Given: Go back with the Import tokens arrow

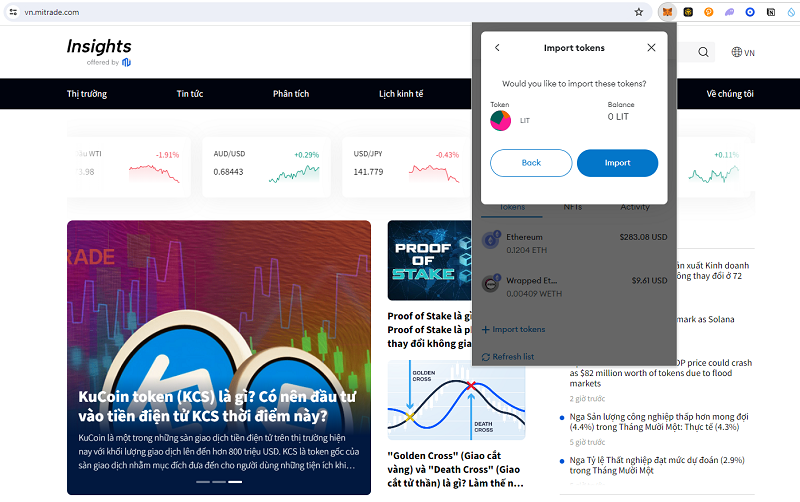Looking at the screenshot, I should point(497,47).
